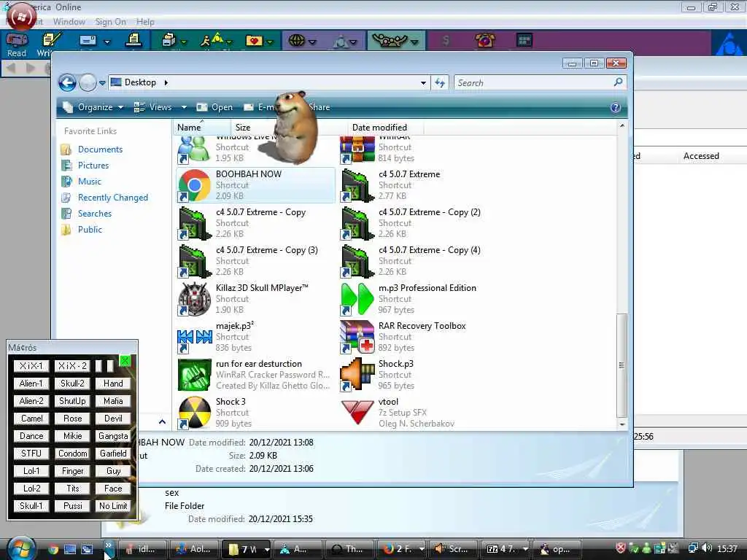The height and width of the screenshot is (560, 747).
Task: Open the AOL Help menu
Action: click(x=145, y=21)
